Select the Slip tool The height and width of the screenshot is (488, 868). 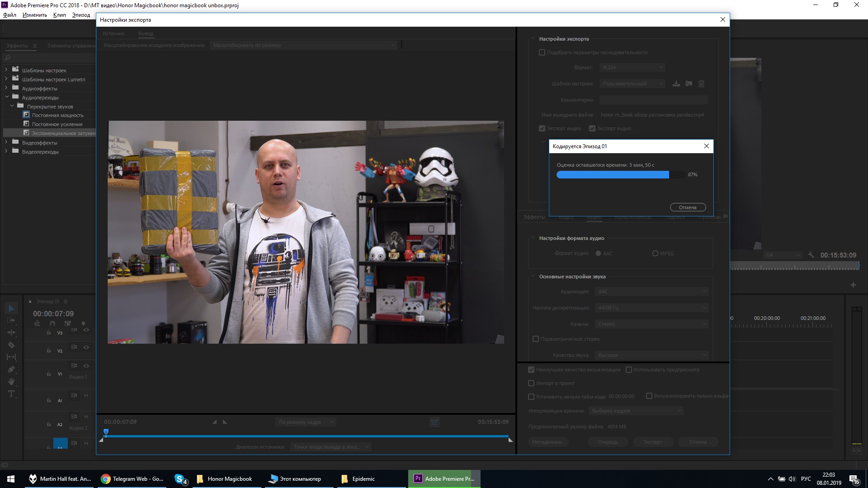click(x=11, y=357)
